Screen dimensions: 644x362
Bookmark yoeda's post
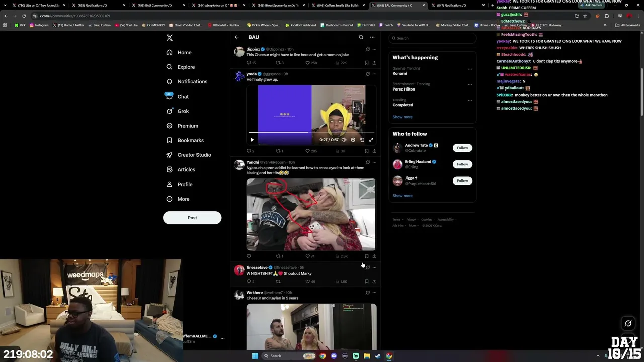[366, 151]
